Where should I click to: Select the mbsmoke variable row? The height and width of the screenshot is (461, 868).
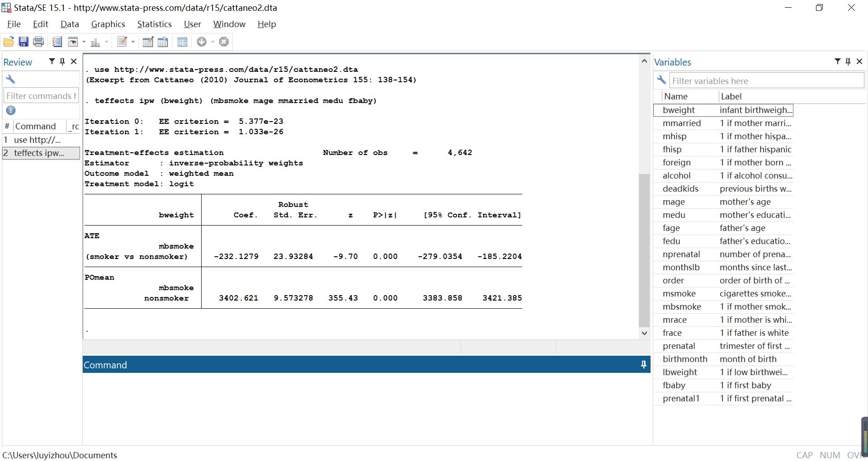point(723,307)
